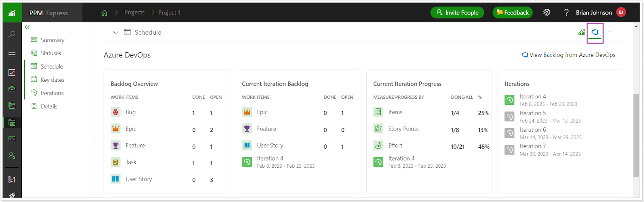This screenshot has width=644, height=202.
Task: Click the Story Points icon
Action: point(378,129)
